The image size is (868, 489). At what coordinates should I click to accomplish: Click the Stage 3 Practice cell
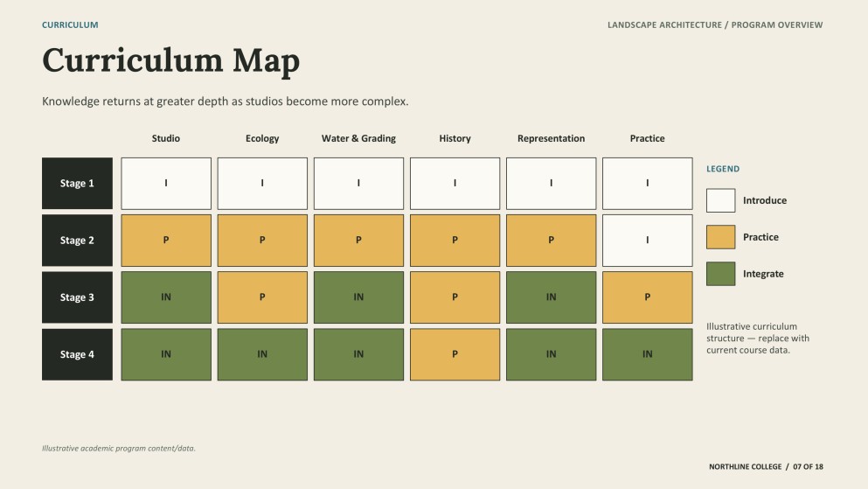(648, 297)
